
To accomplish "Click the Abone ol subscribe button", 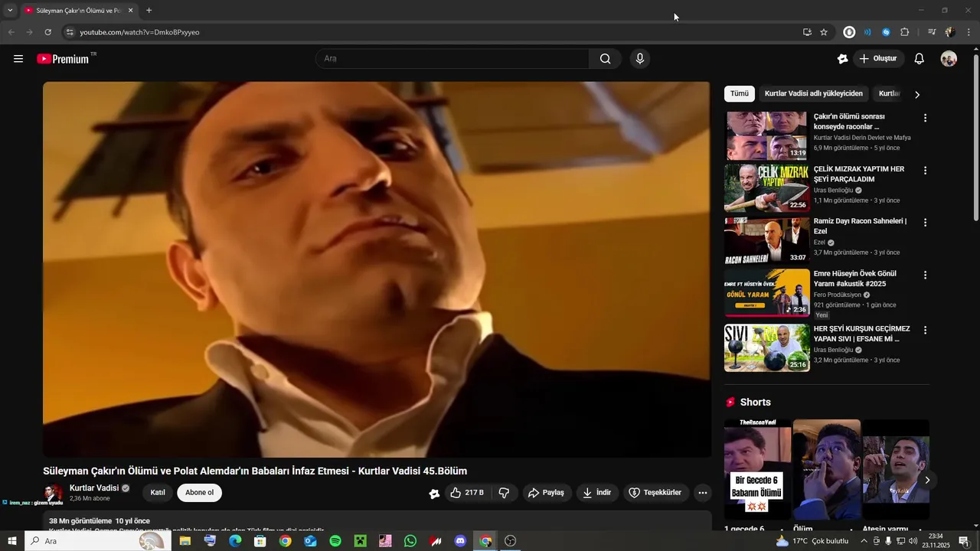I will tap(199, 493).
